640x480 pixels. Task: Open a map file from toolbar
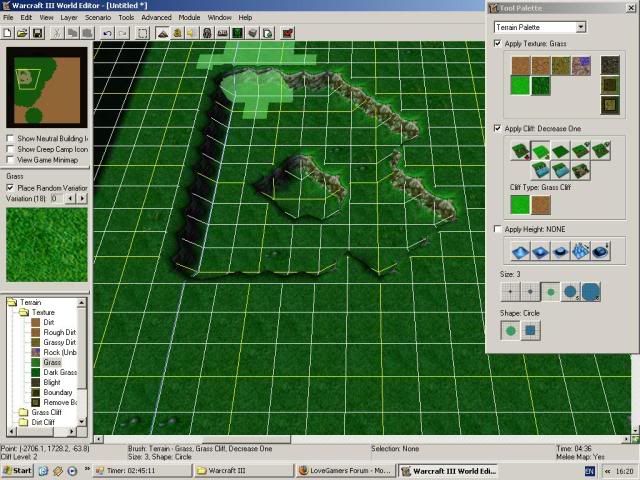point(22,33)
